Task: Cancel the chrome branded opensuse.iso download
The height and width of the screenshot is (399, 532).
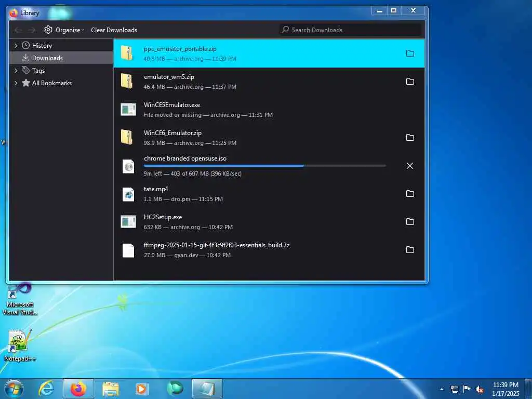Action: (410, 166)
